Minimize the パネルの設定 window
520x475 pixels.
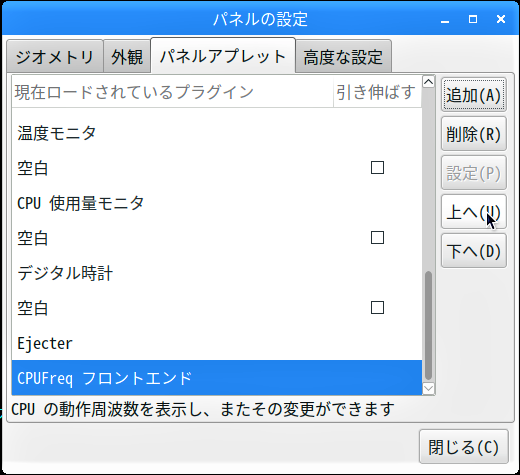click(445, 19)
